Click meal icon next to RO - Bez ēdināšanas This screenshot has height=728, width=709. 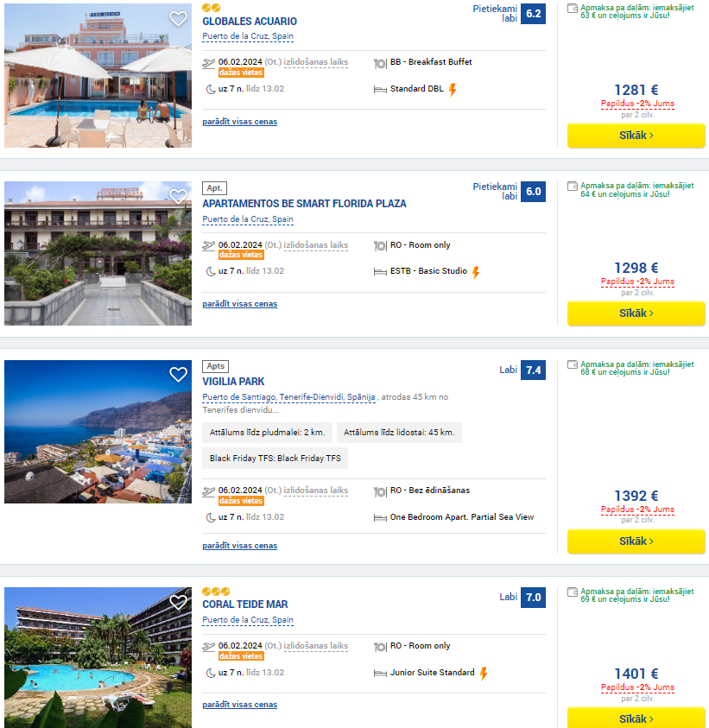(x=380, y=491)
